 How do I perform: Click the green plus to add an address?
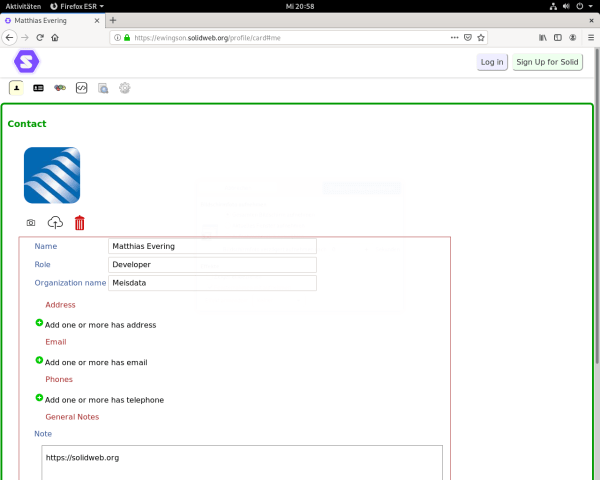coord(40,323)
